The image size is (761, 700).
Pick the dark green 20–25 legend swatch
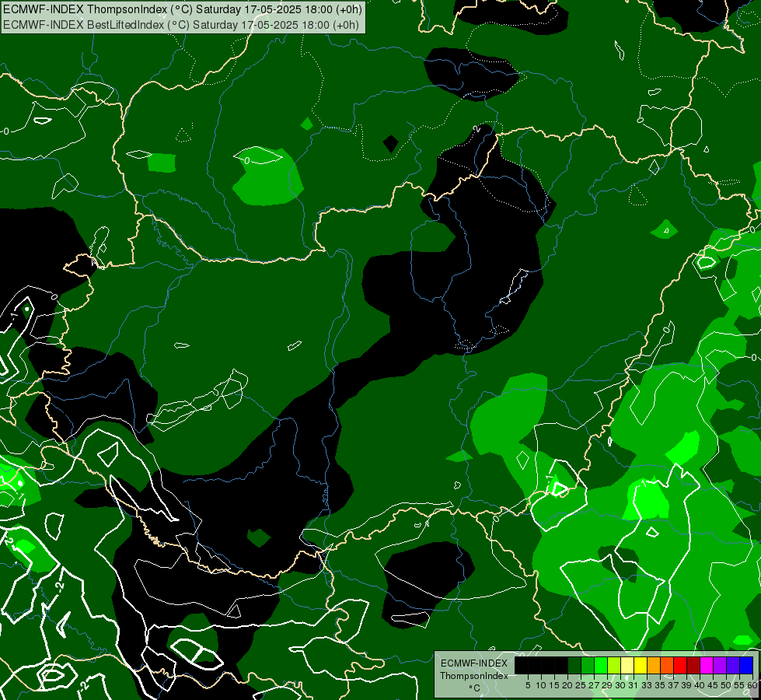point(574,665)
